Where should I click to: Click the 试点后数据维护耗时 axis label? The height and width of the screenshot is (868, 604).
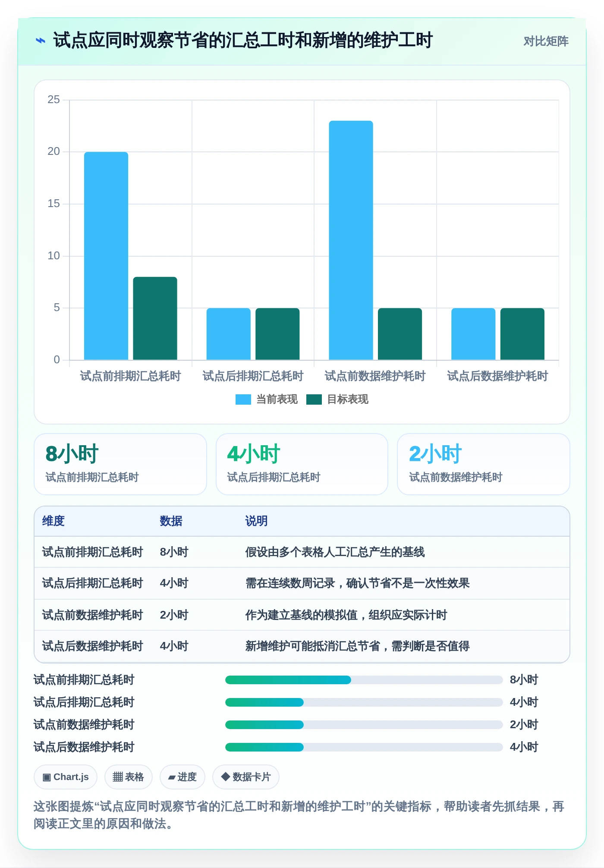click(497, 376)
